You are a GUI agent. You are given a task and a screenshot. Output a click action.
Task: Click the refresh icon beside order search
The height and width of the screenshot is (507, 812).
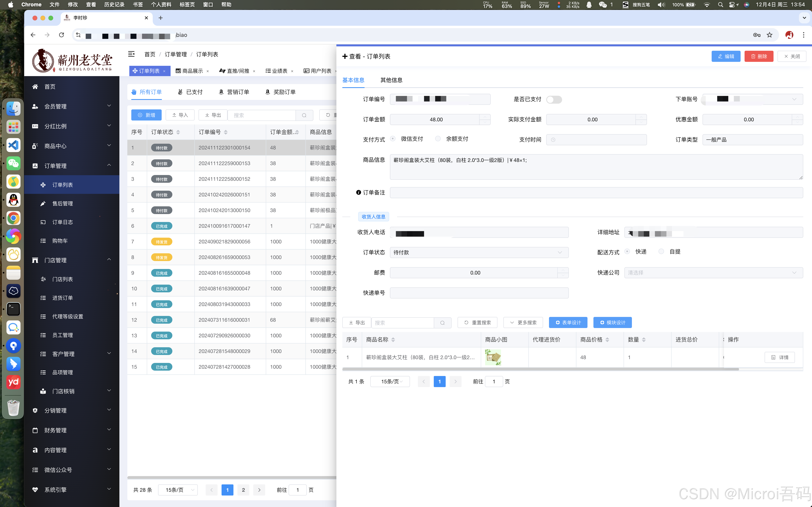pyautogui.click(x=328, y=115)
